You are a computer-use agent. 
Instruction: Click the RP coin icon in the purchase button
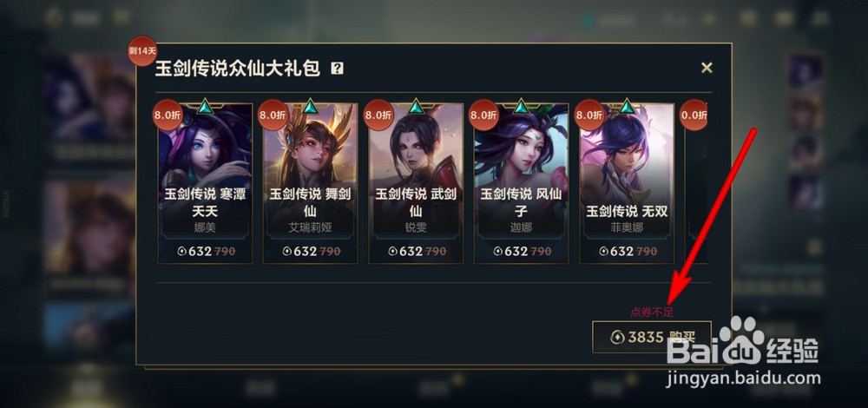click(x=618, y=337)
